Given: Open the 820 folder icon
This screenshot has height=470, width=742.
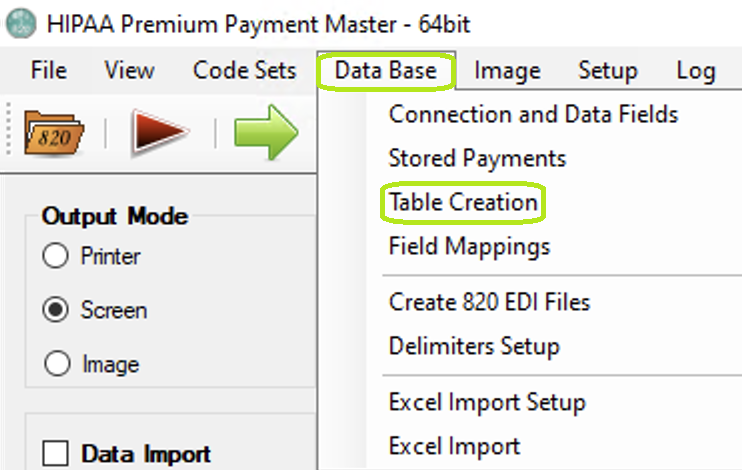Looking at the screenshot, I should pyautogui.click(x=54, y=133).
